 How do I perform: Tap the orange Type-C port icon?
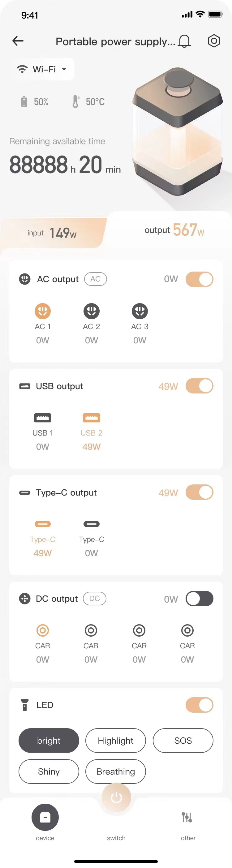pyautogui.click(x=43, y=524)
